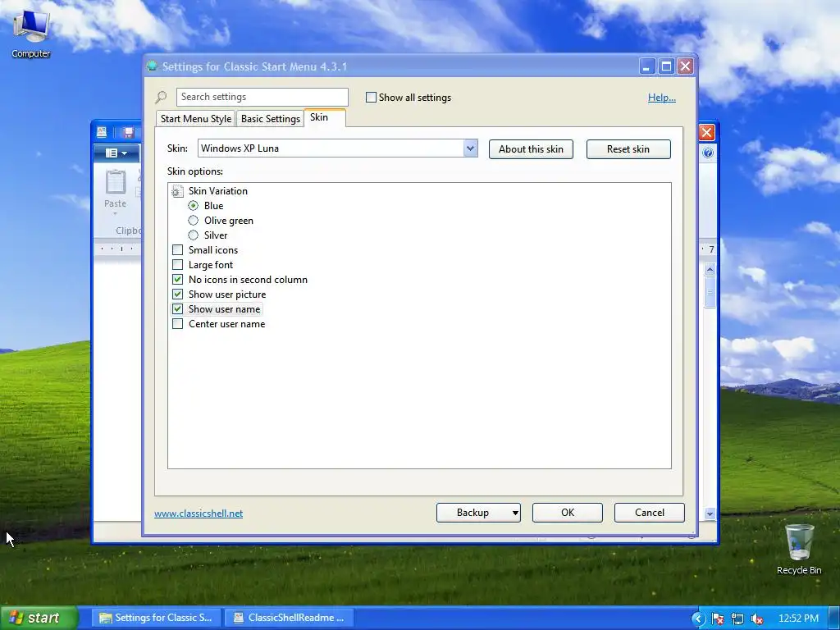Open the Help... link
This screenshot has width=840, height=630.
(x=662, y=98)
